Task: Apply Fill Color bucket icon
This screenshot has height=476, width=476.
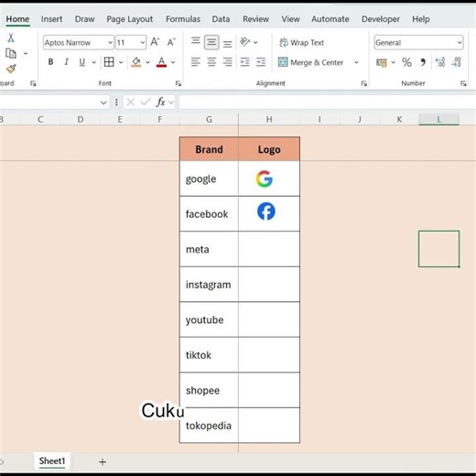Action: pos(136,62)
